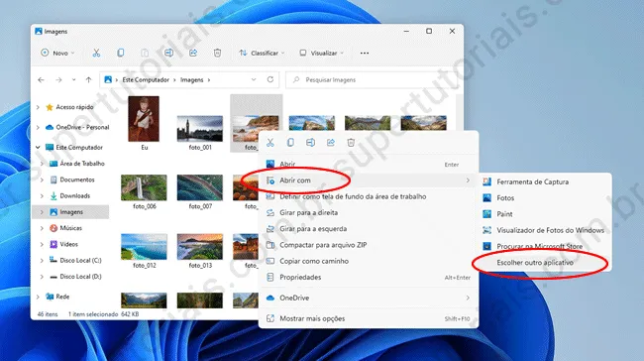
Task: Expand the Disco Local (C:) node
Action: (42, 260)
